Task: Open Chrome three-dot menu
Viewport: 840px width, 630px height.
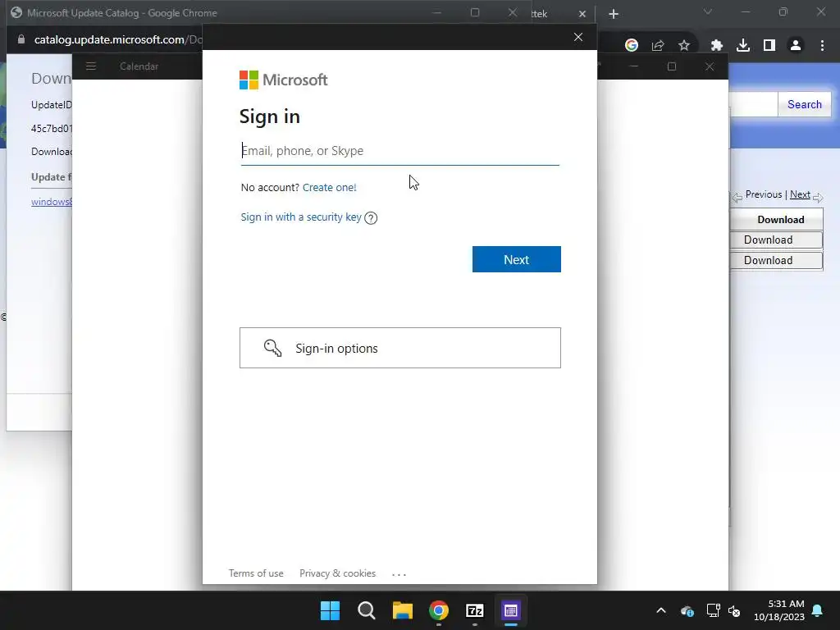Action: (822, 46)
